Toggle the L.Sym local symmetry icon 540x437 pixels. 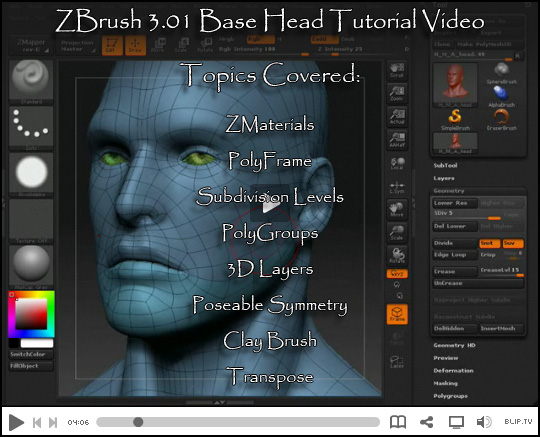[x=397, y=187]
